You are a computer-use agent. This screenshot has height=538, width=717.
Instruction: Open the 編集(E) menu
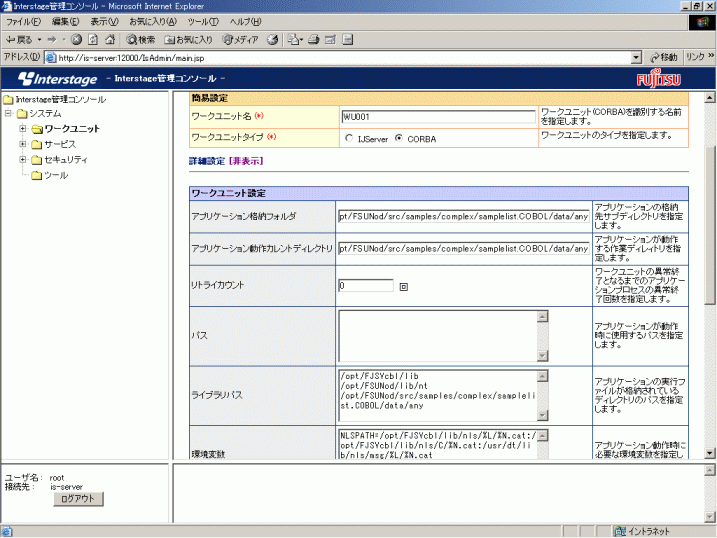coord(65,21)
